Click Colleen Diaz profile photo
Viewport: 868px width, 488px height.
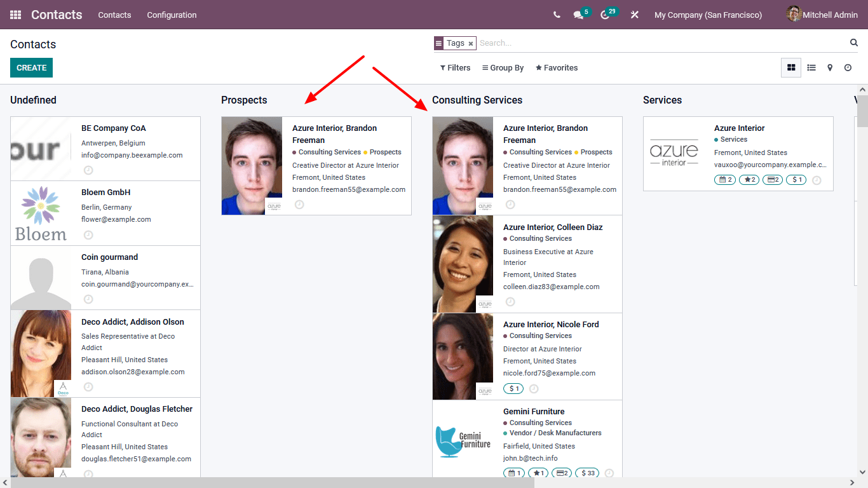463,264
